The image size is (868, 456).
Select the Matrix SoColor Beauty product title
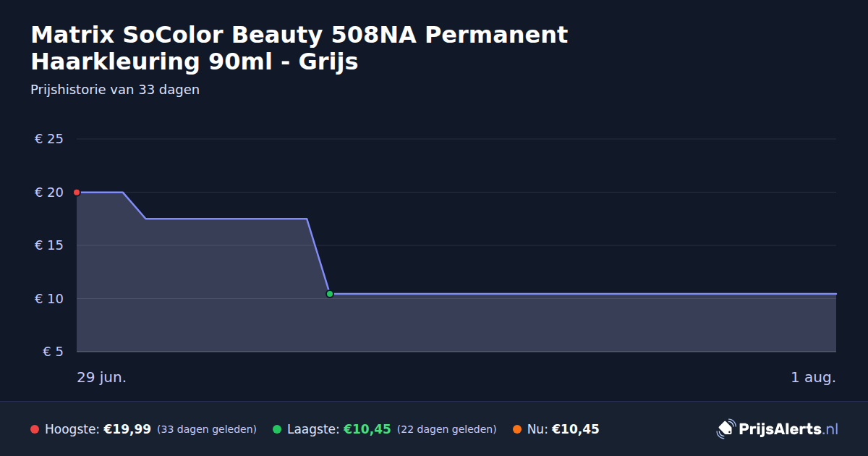[x=299, y=48]
